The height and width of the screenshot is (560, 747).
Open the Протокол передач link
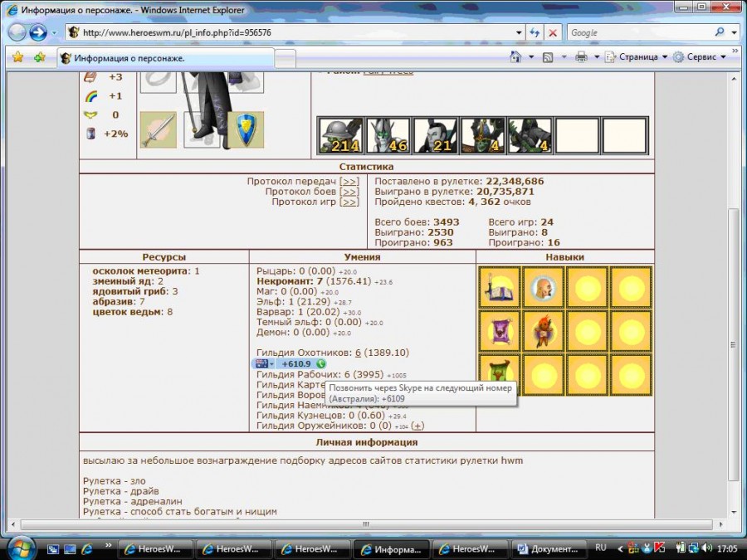(x=349, y=182)
